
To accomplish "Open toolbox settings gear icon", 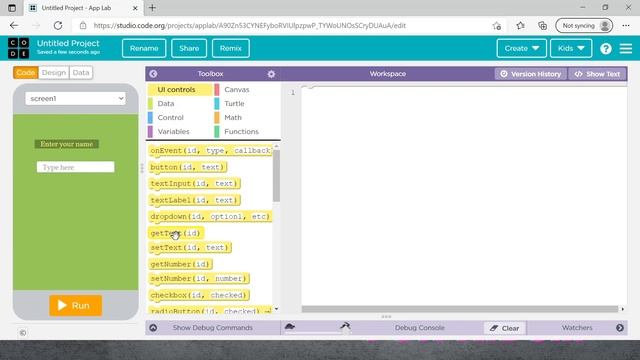I will [x=271, y=74].
